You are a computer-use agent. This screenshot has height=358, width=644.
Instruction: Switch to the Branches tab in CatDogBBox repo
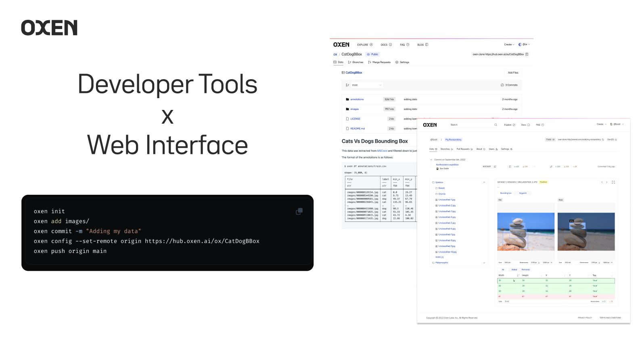click(x=355, y=62)
